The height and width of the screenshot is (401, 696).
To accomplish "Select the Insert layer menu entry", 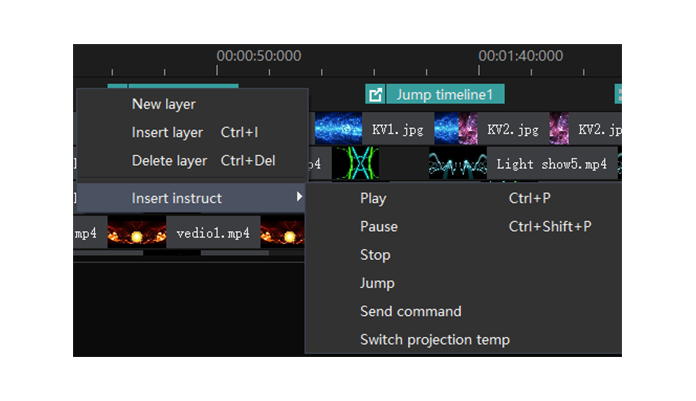I will tap(192, 132).
